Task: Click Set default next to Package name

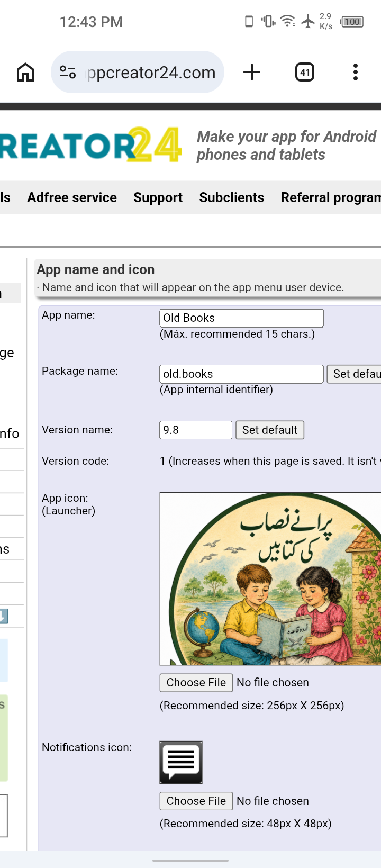Action: pyautogui.click(x=354, y=374)
